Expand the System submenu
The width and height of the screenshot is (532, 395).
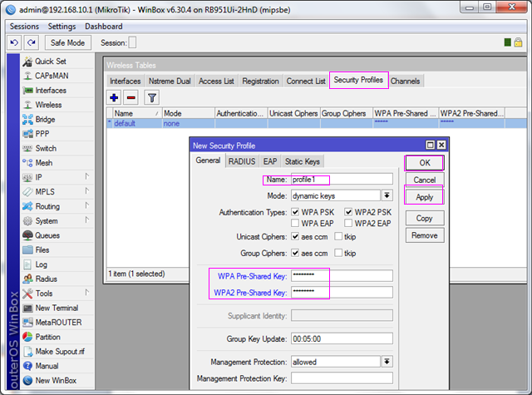[x=86, y=220]
